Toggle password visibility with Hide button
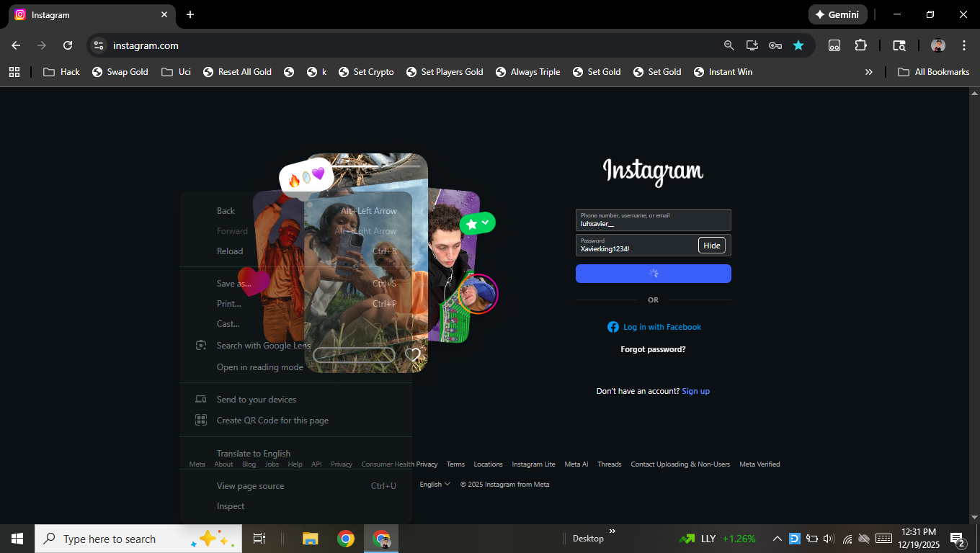The height and width of the screenshot is (553, 980). tap(712, 246)
